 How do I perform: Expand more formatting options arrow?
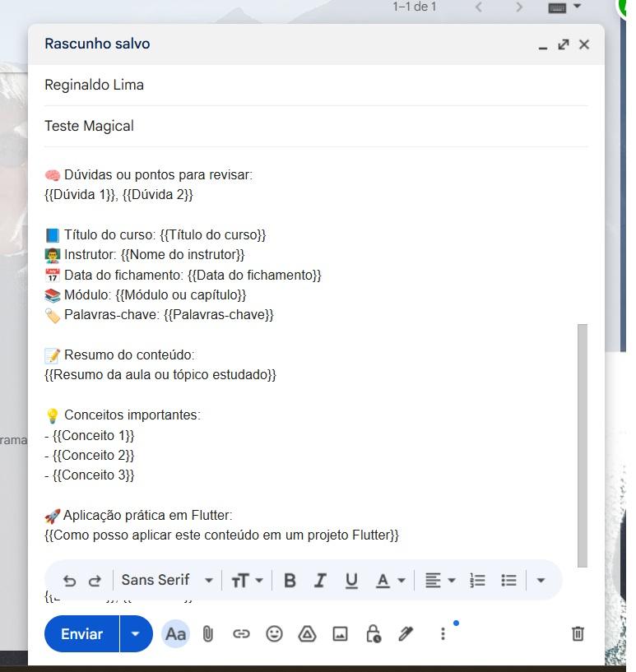click(541, 581)
